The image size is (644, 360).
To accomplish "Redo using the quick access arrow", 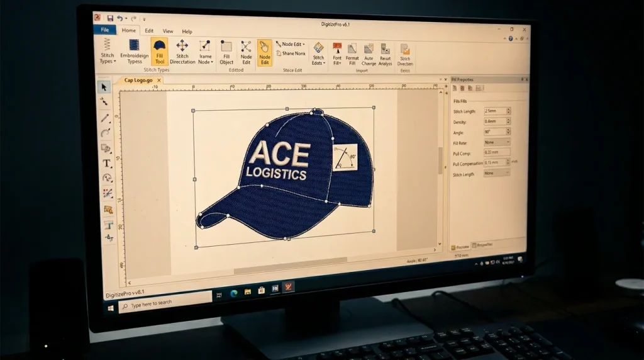I will click(x=133, y=18).
